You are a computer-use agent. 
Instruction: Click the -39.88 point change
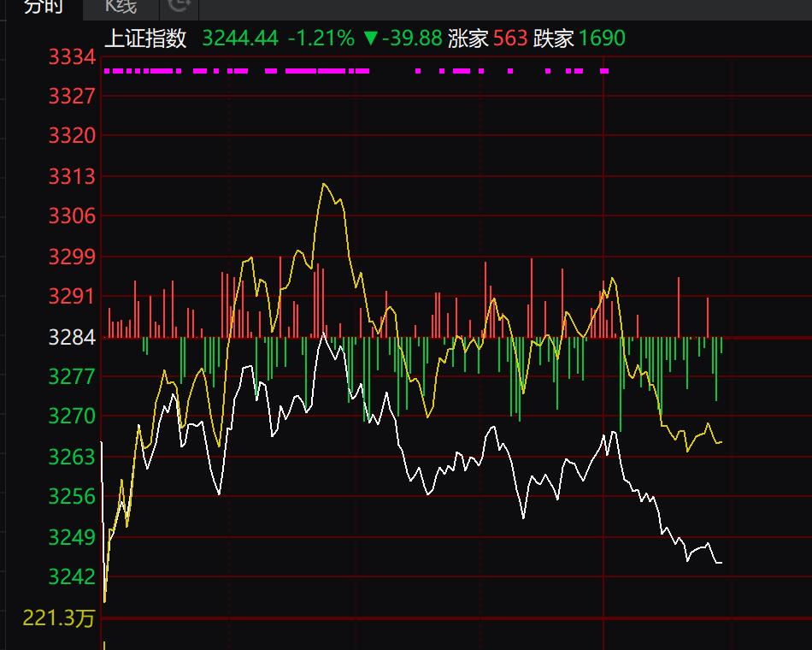412,38
